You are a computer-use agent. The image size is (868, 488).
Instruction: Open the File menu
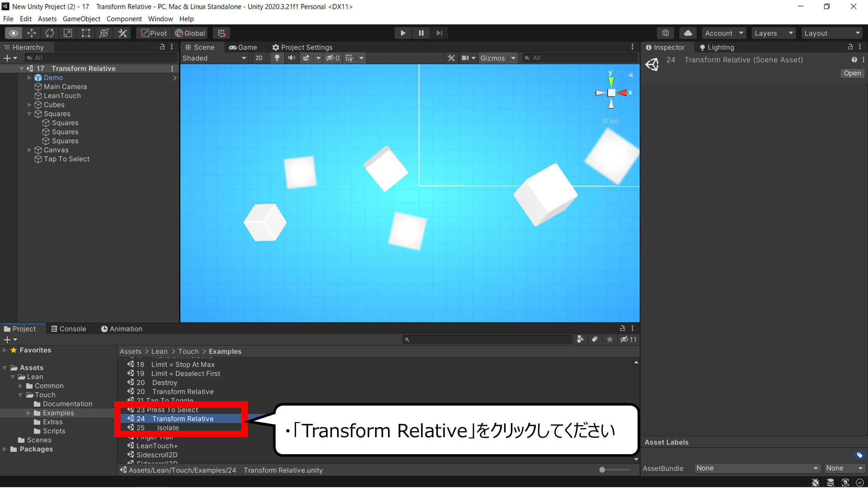coord(8,19)
